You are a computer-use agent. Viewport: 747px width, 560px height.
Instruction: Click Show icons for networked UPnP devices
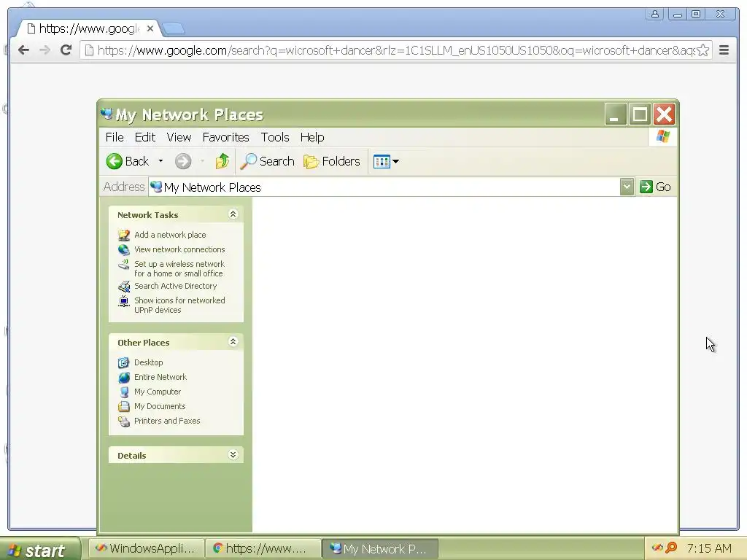point(179,306)
